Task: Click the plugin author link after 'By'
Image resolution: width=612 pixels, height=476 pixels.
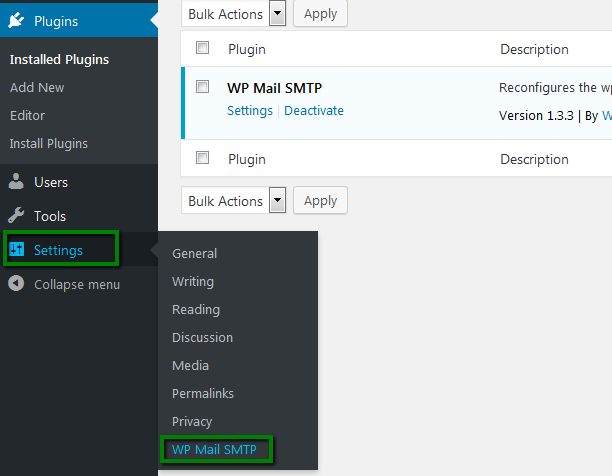Action: (607, 116)
